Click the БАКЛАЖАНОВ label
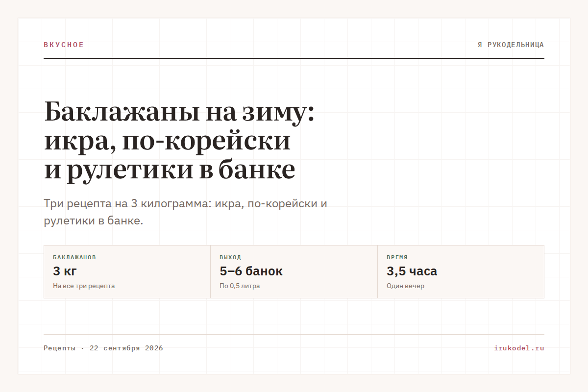The image size is (588, 392). point(74,257)
